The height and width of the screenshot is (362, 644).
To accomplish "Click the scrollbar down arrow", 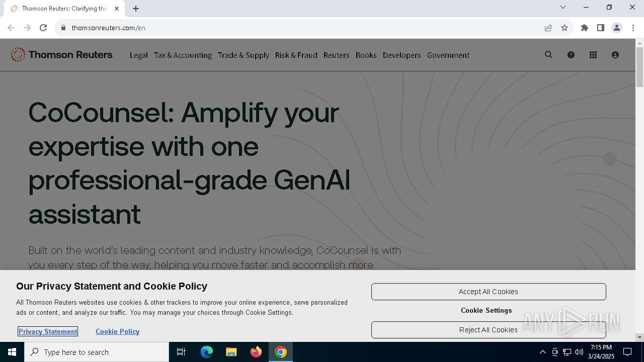I will point(639,337).
